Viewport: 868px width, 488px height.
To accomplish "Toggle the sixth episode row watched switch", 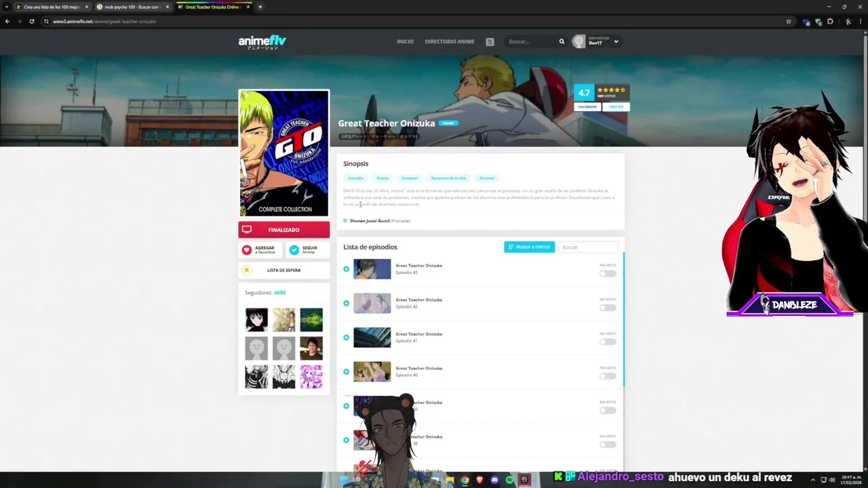I will click(x=608, y=445).
